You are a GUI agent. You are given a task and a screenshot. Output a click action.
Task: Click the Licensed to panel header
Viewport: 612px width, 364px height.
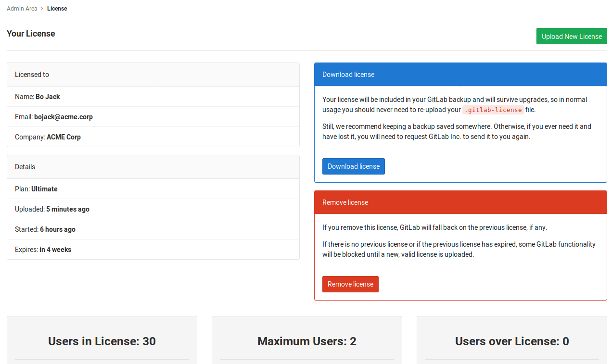pyautogui.click(x=153, y=75)
